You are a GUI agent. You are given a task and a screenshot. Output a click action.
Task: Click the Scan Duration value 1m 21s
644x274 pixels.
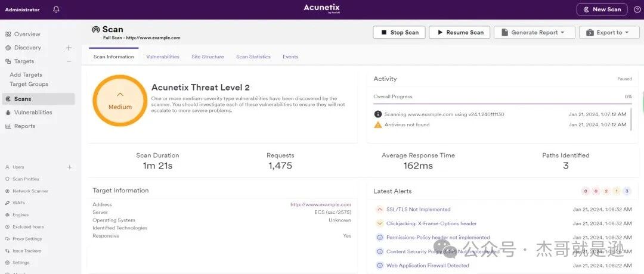coord(157,166)
